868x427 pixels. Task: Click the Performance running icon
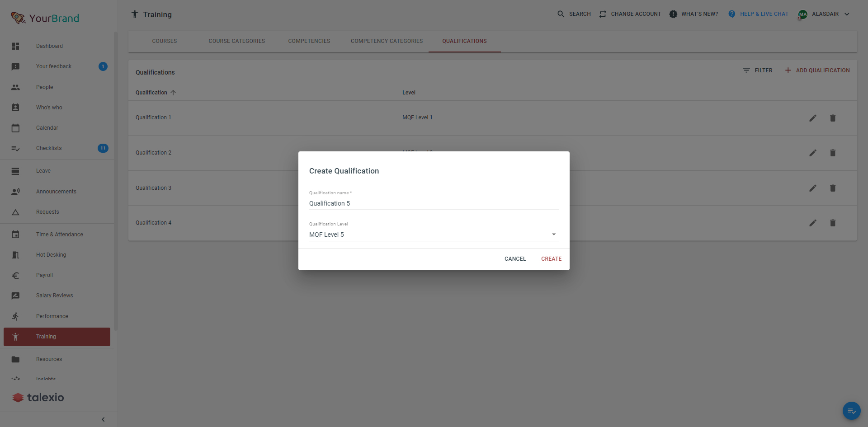click(15, 316)
